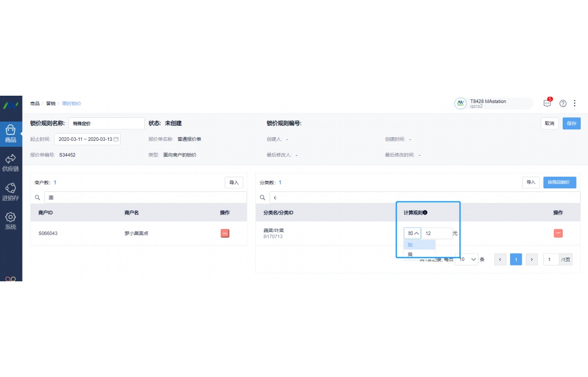Open the message notifications icon
The width and height of the screenshot is (588, 377).
point(547,103)
